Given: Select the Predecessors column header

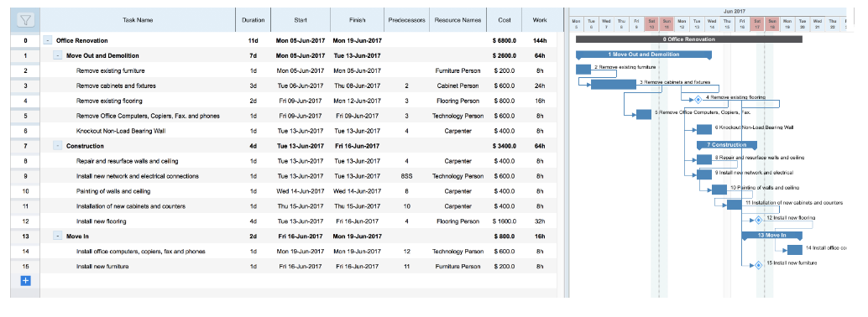Looking at the screenshot, I should pos(406,20).
